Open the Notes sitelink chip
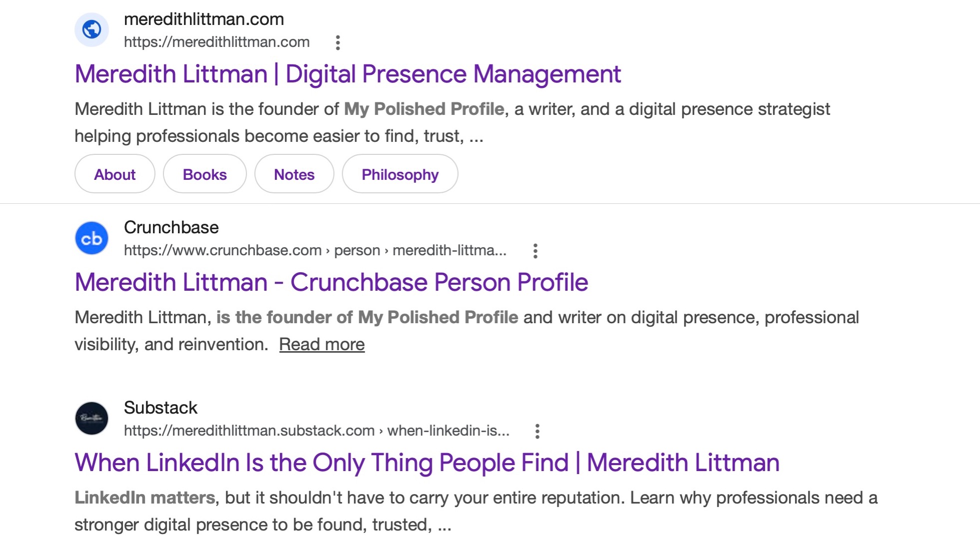The width and height of the screenshot is (980, 554). tap(294, 174)
